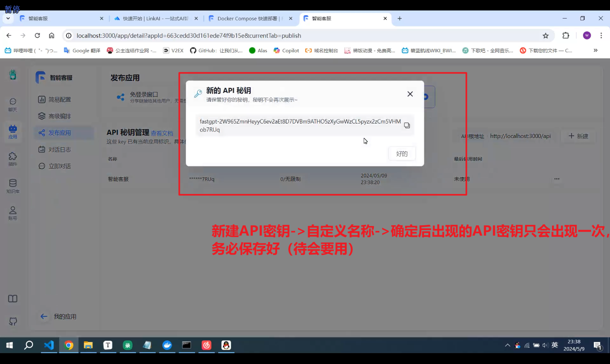Image resolution: width=610 pixels, height=364 pixels.
Task: Open the GitHub icon in sidebar
Action: (x=13, y=321)
